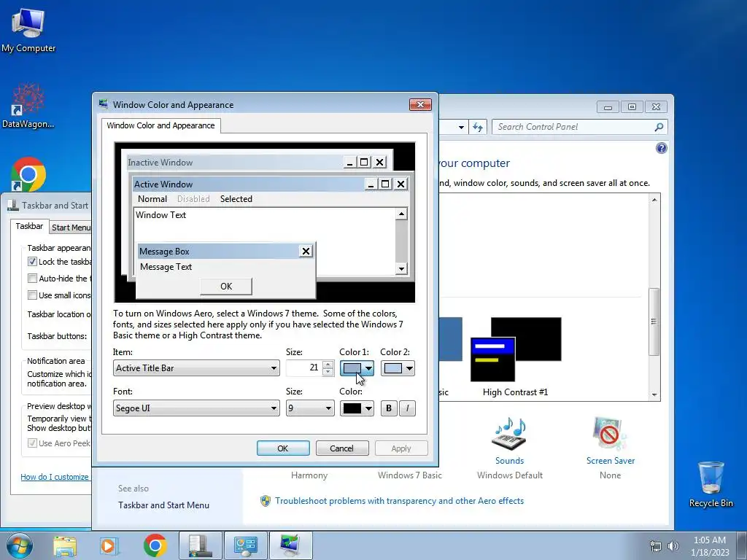Open the Color 2 dropdown arrow

click(409, 368)
